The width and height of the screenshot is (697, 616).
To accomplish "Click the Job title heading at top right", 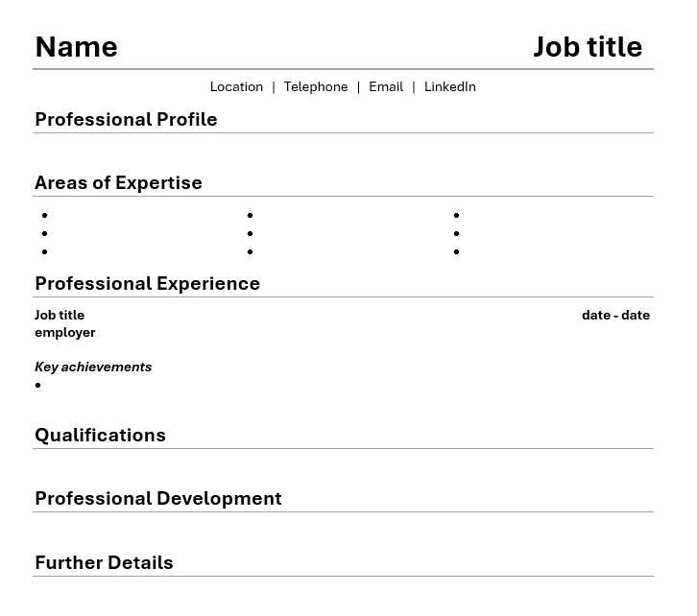I will click(588, 47).
